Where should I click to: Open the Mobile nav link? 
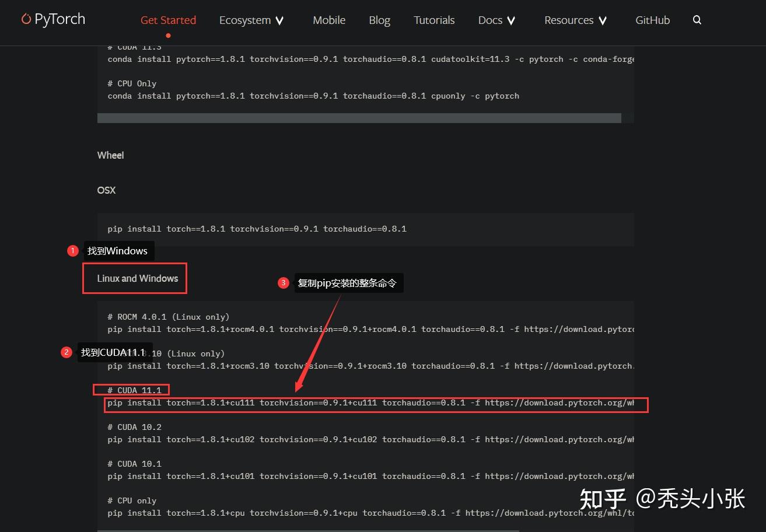[329, 20]
